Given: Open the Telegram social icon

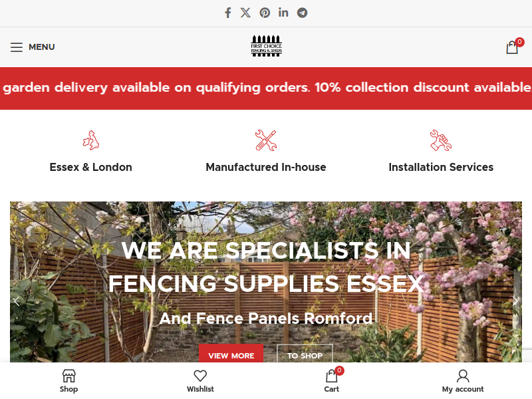Looking at the screenshot, I should (x=303, y=13).
